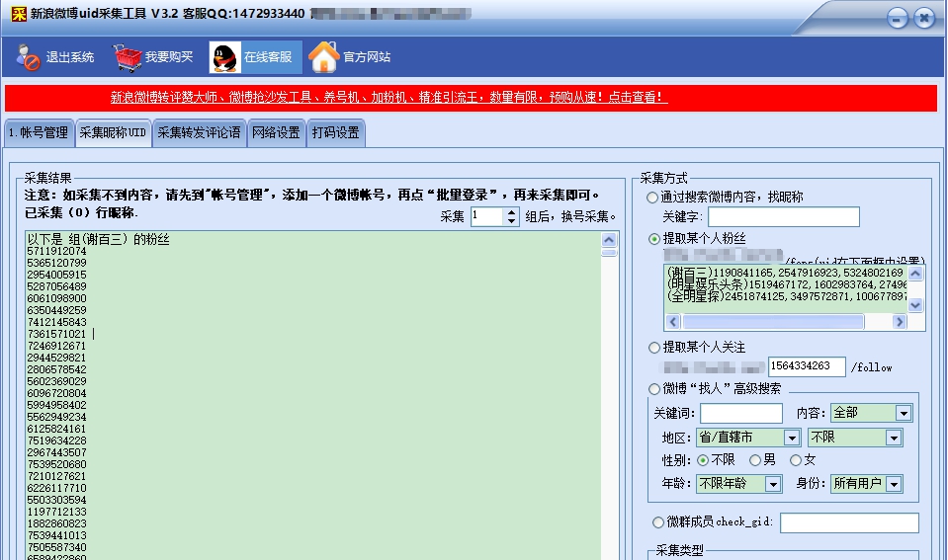This screenshot has height=560, width=948.
Task: Click the exit system user icon
Action: tap(28, 57)
